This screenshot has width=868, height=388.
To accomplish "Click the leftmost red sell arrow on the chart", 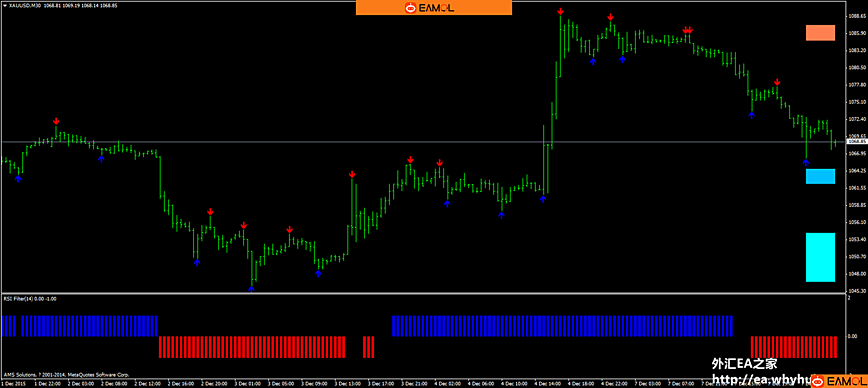I will pyautogui.click(x=56, y=121).
